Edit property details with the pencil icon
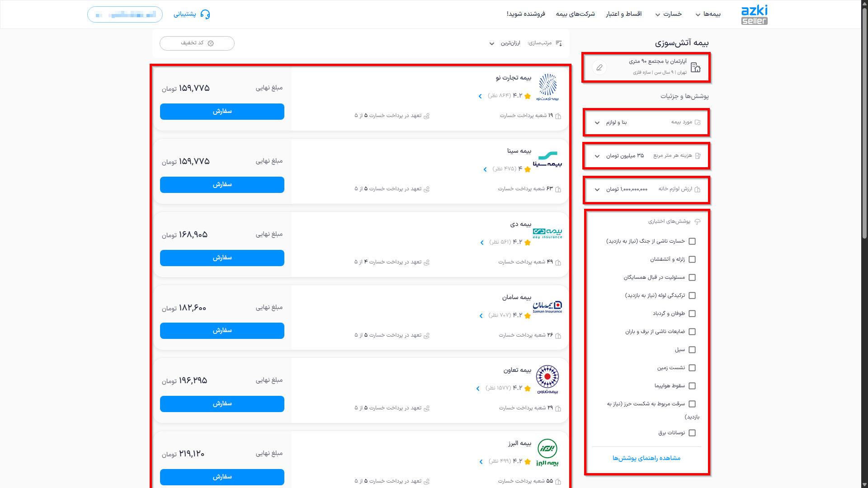 pos(599,67)
